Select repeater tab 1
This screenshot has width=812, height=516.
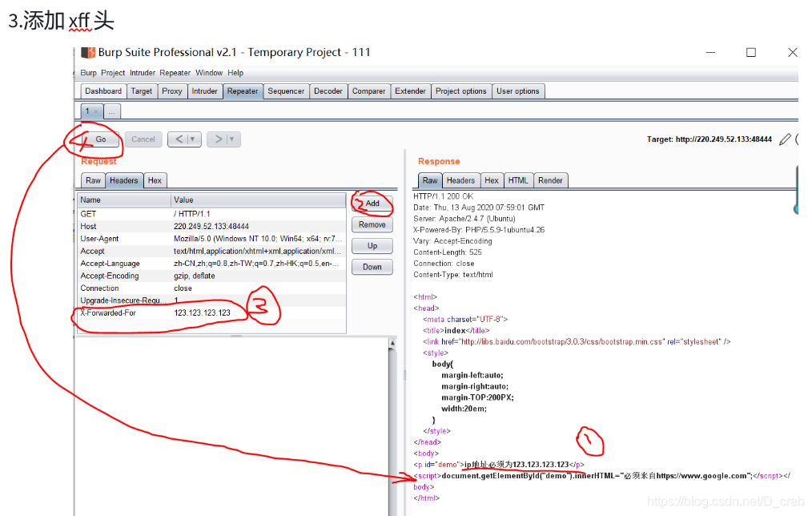tap(87, 111)
